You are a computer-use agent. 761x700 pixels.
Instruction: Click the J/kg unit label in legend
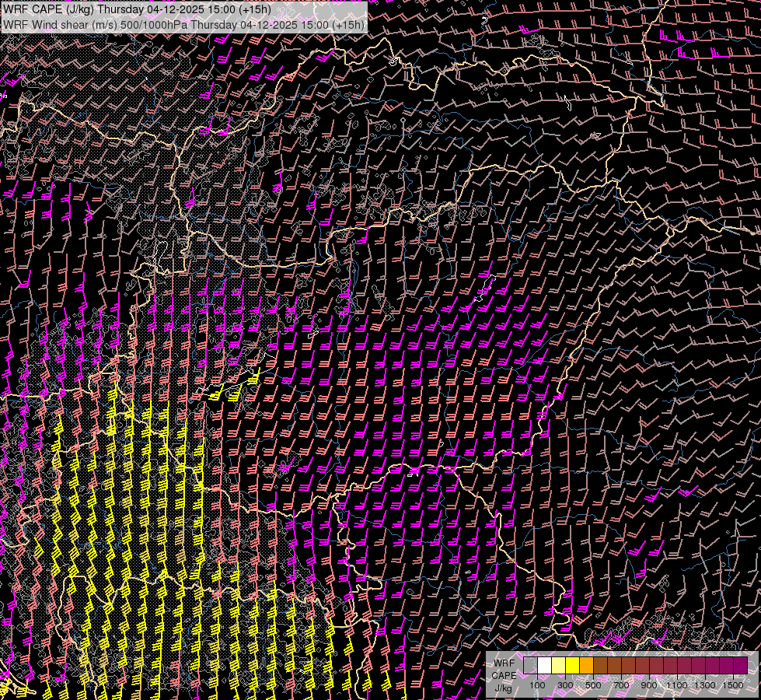[504, 688]
